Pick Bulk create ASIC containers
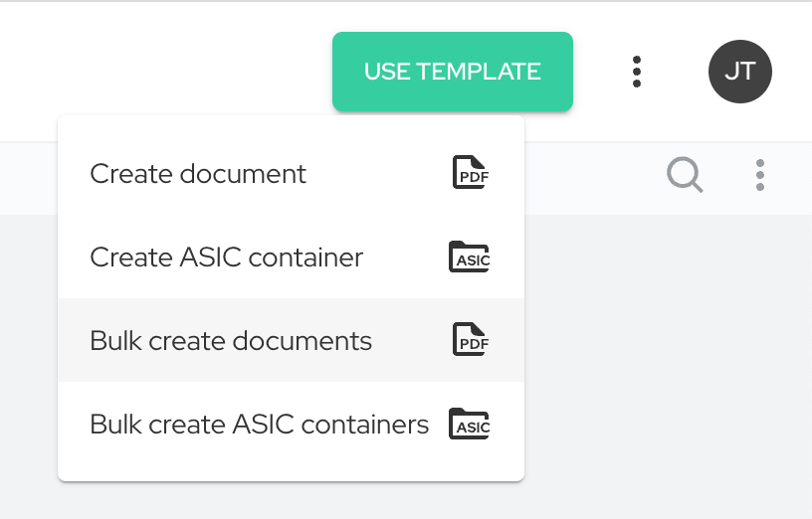The height and width of the screenshot is (519, 812). pyautogui.click(x=259, y=425)
